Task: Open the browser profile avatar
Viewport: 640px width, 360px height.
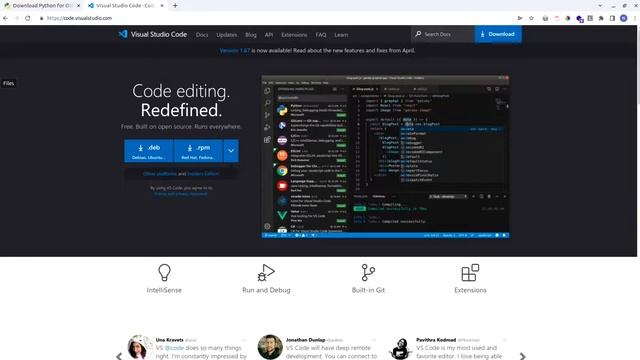Action: pyautogui.click(x=624, y=18)
